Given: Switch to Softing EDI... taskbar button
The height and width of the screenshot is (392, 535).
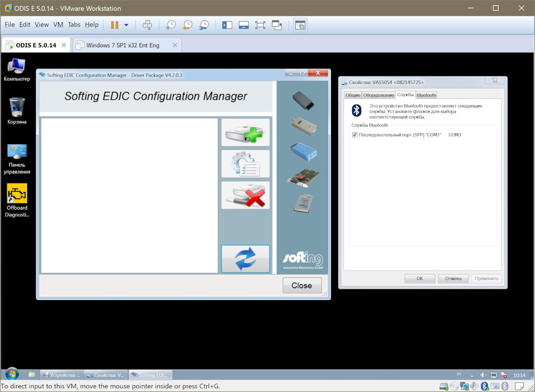Looking at the screenshot, I should click(150, 375).
